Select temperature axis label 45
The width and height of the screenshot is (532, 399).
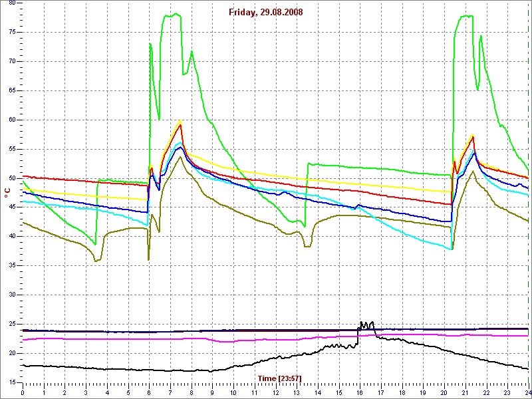tap(11, 207)
